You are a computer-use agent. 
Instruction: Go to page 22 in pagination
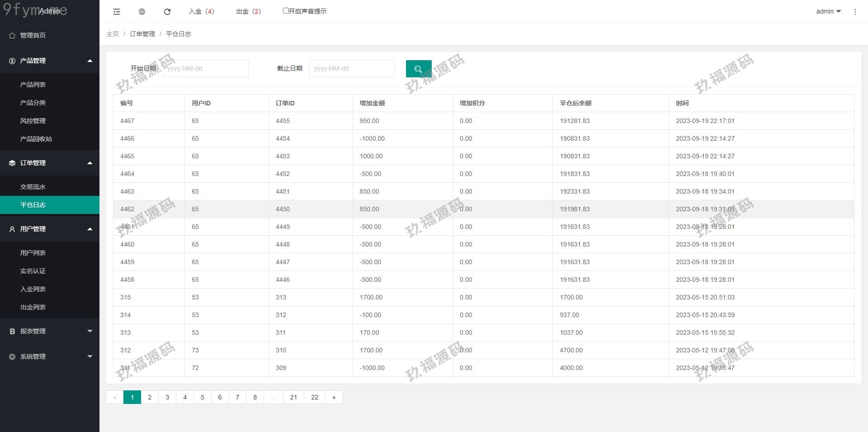pyautogui.click(x=315, y=397)
